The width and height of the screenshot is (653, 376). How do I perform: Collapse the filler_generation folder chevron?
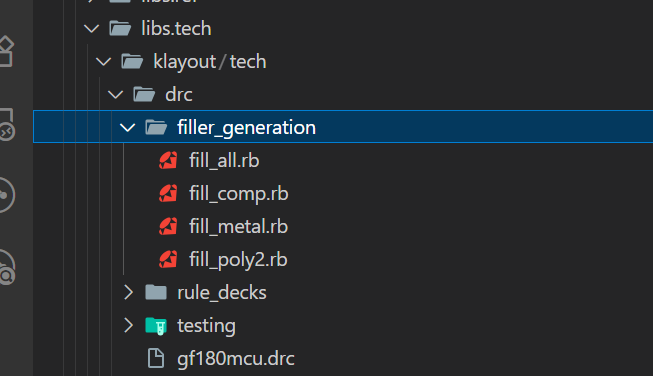pos(127,127)
